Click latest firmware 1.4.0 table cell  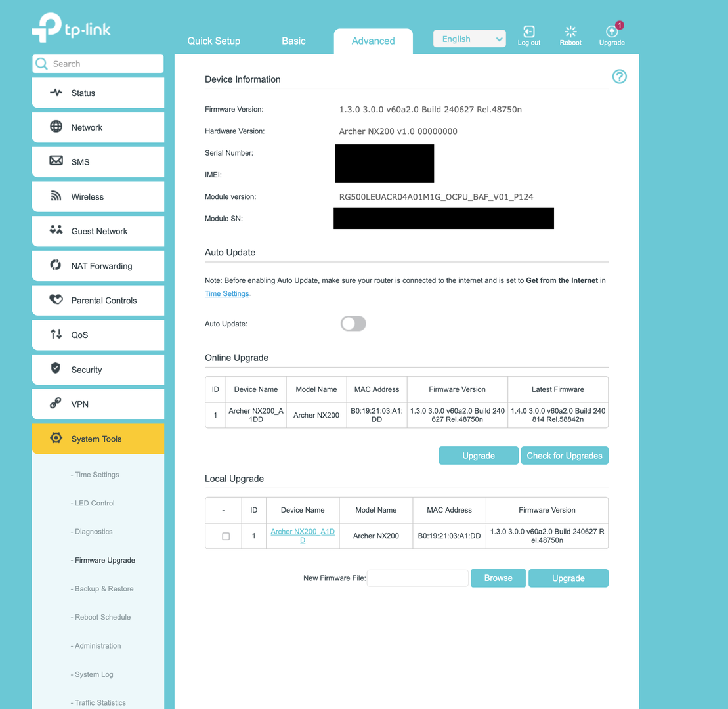558,415
